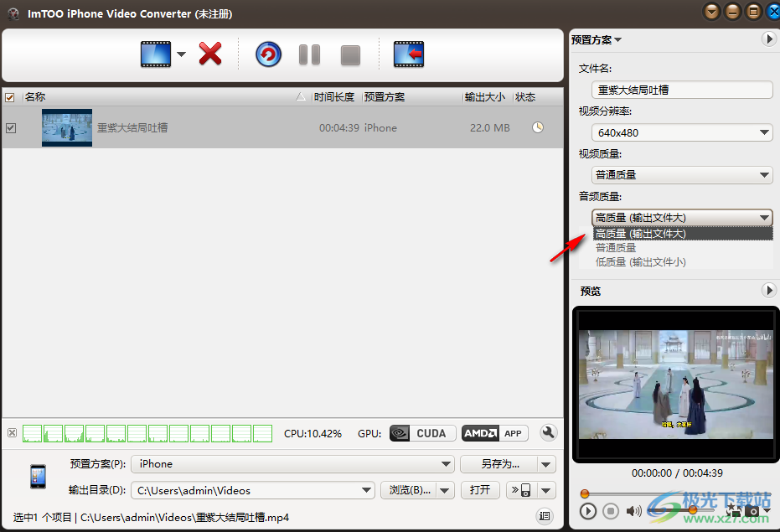
Task: Click the Stop conversion icon
Action: tap(350, 53)
